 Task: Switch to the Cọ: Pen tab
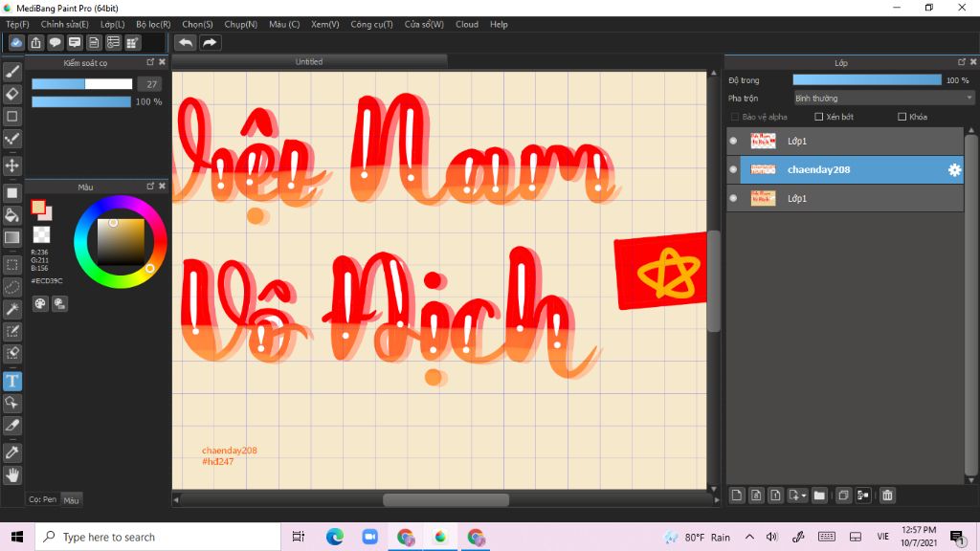coord(42,499)
